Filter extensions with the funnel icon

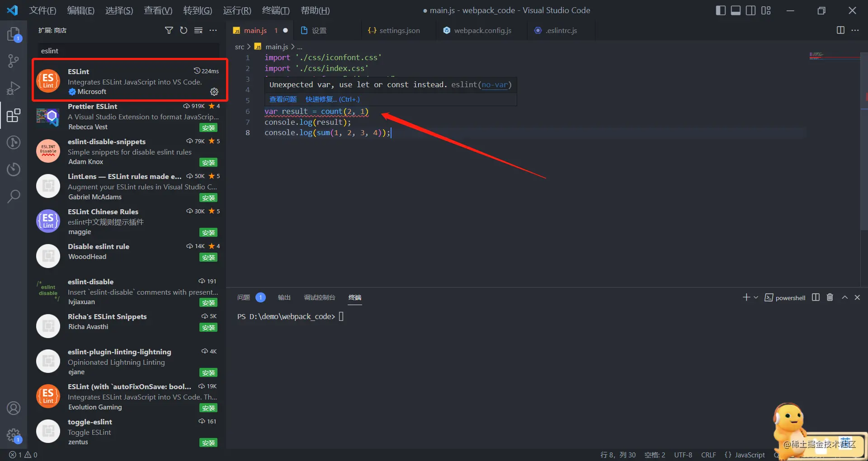[x=169, y=30]
